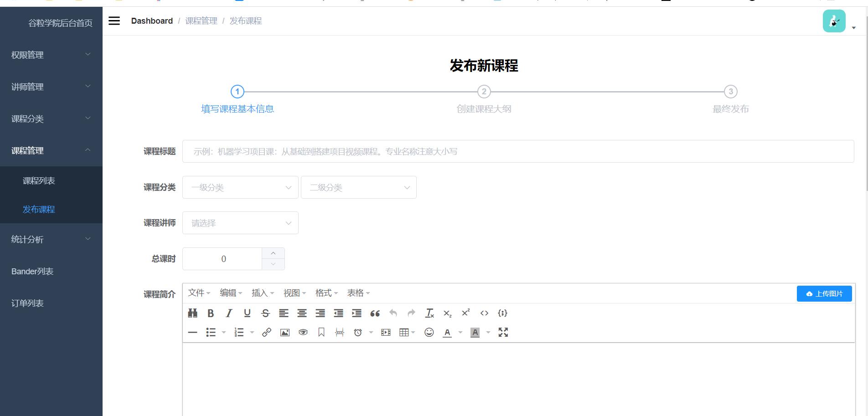Open the background color picker arrow
Viewport: 868px width, 416px height.
pos(488,333)
